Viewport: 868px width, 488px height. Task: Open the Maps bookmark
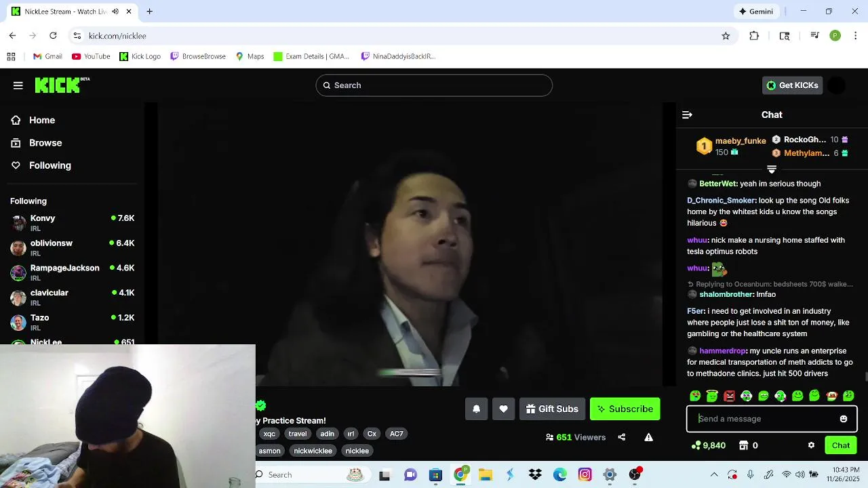250,56
